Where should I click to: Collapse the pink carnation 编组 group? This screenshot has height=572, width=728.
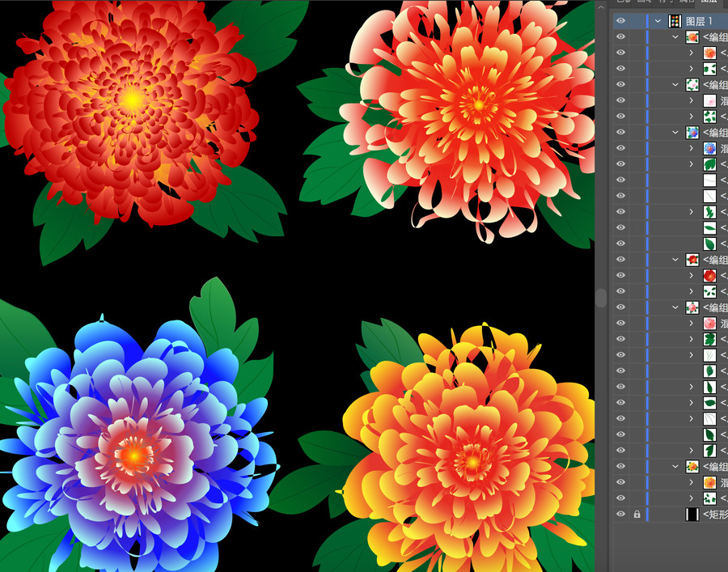point(675,307)
